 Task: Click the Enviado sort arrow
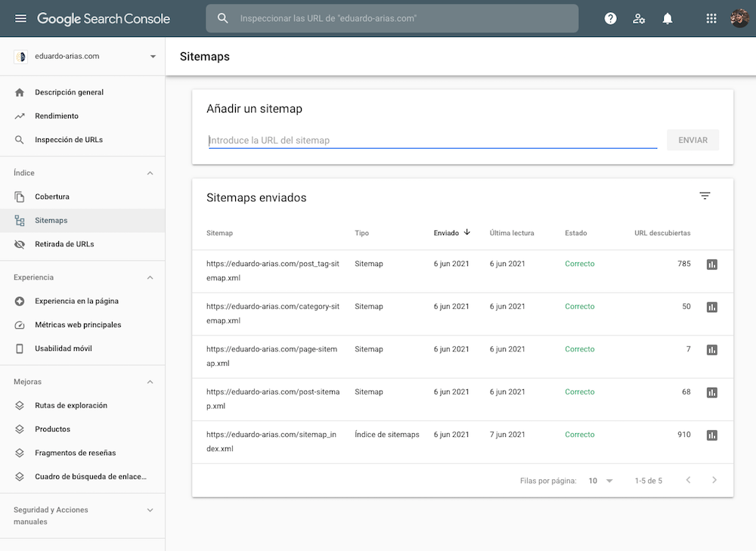pos(466,232)
